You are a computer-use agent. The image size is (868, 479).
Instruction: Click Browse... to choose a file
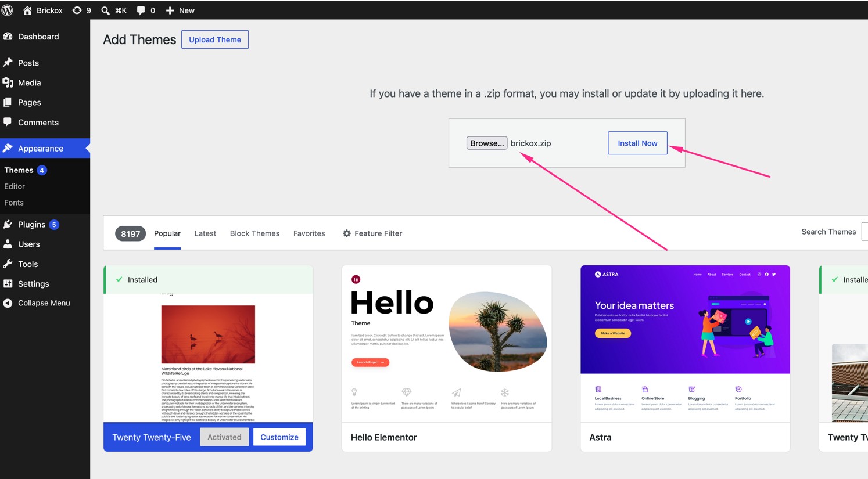(487, 143)
